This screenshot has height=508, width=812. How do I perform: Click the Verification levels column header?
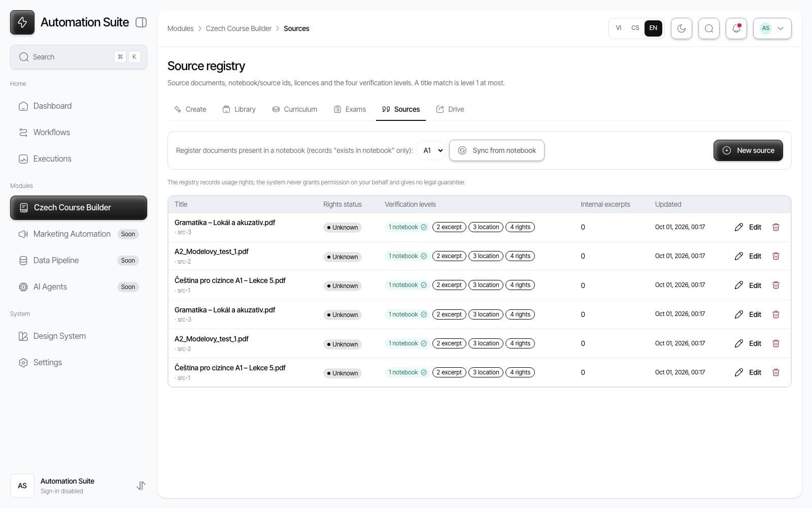(x=410, y=204)
